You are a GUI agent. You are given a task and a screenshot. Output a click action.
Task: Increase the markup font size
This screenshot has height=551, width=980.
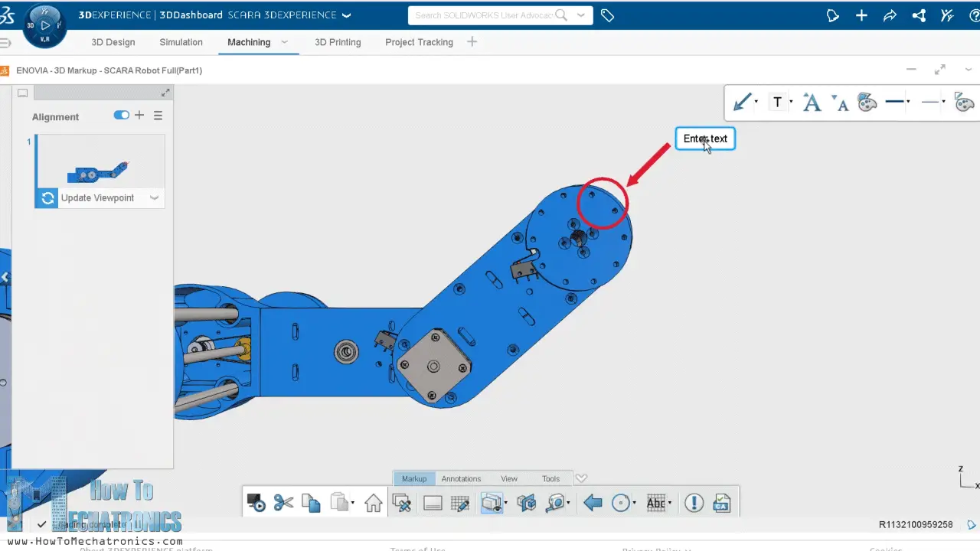click(812, 100)
